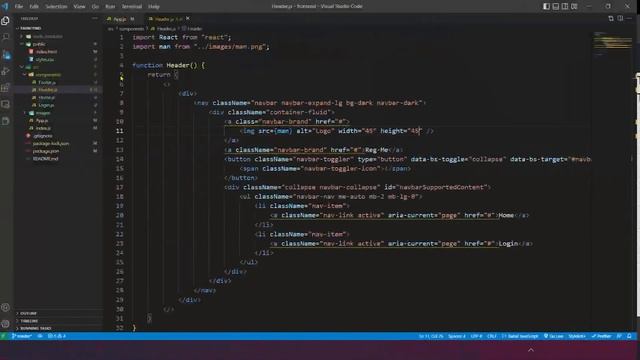Collapse the project root folder header
Viewport: 640px width, 360px height.
31,29
